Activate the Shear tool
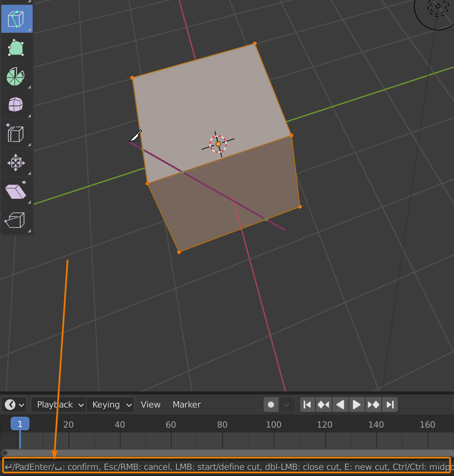The image size is (454, 476). pos(16,191)
